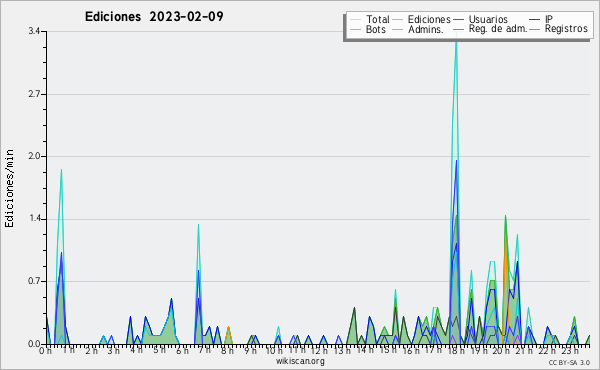
Task: Click the "Ediciones/min" vertical axis label
Action: point(9,188)
